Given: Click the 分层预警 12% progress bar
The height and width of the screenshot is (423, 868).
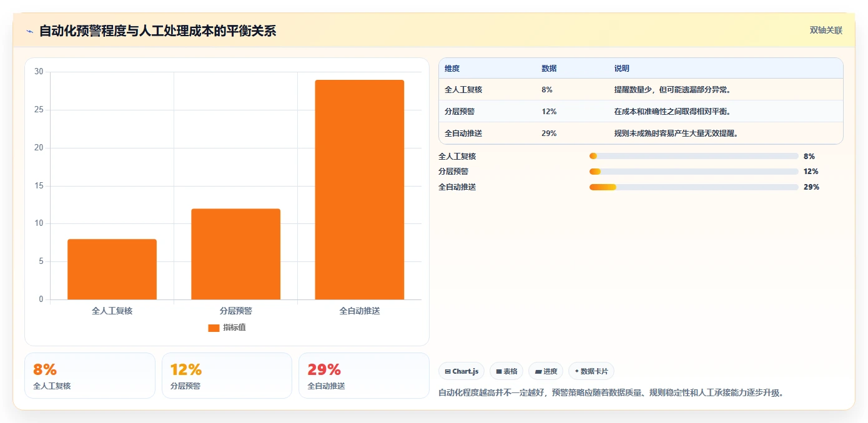Looking at the screenshot, I should click(x=694, y=172).
